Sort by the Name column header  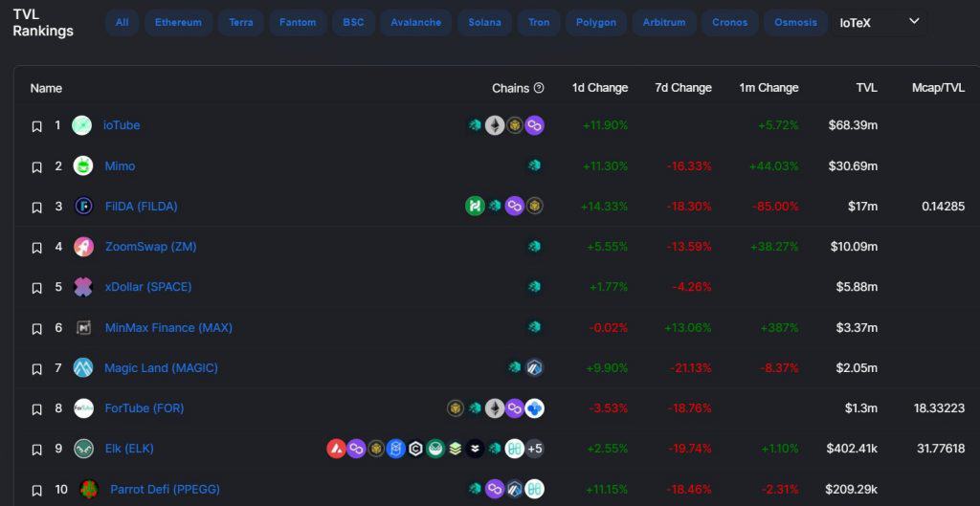coord(46,89)
